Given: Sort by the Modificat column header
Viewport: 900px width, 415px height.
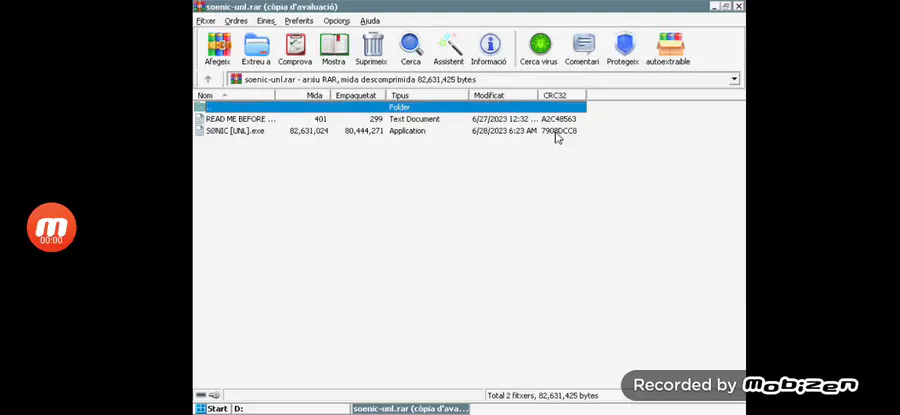Looking at the screenshot, I should pyautogui.click(x=503, y=95).
